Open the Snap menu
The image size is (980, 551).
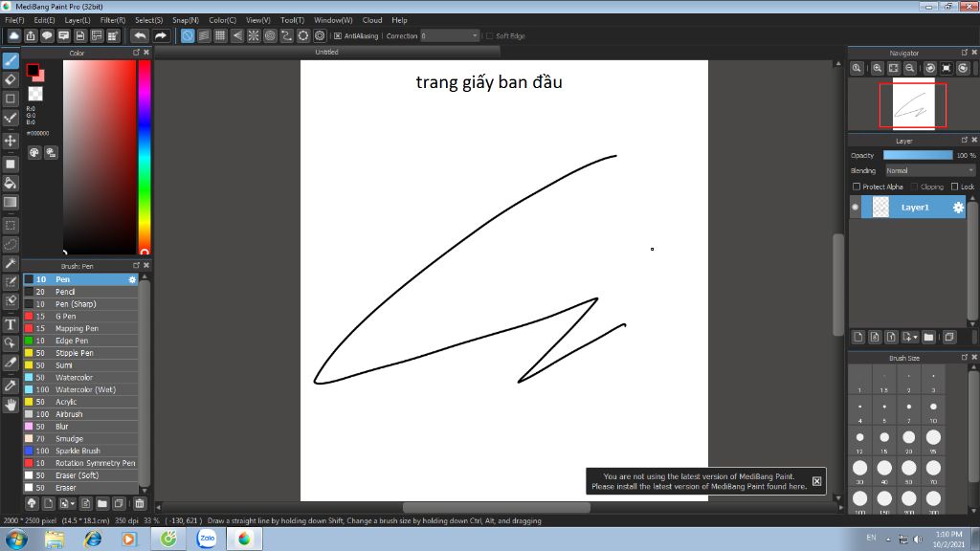[186, 20]
